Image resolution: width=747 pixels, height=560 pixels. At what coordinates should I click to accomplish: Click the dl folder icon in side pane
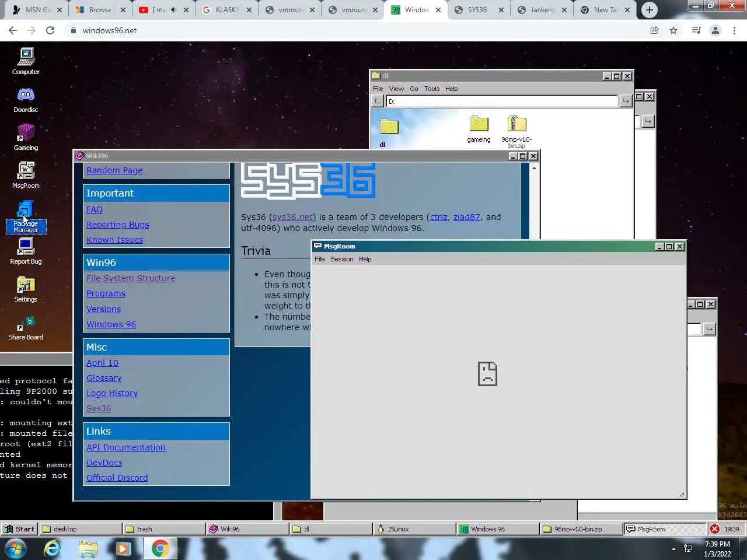click(x=389, y=127)
